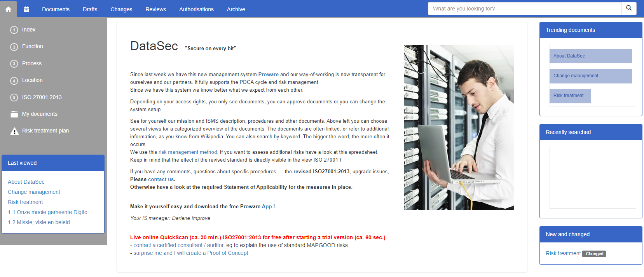Open Change management under Last viewed
The image size is (644, 277).
click(x=34, y=192)
